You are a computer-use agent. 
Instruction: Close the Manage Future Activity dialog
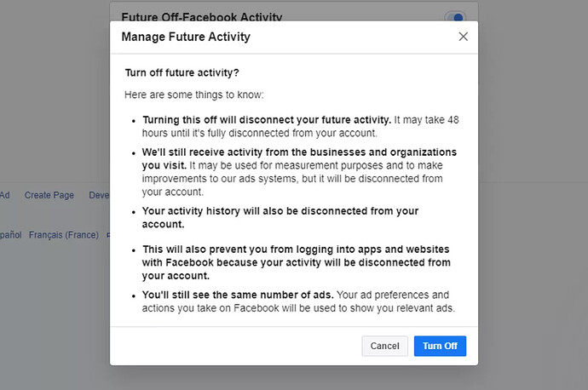click(463, 37)
